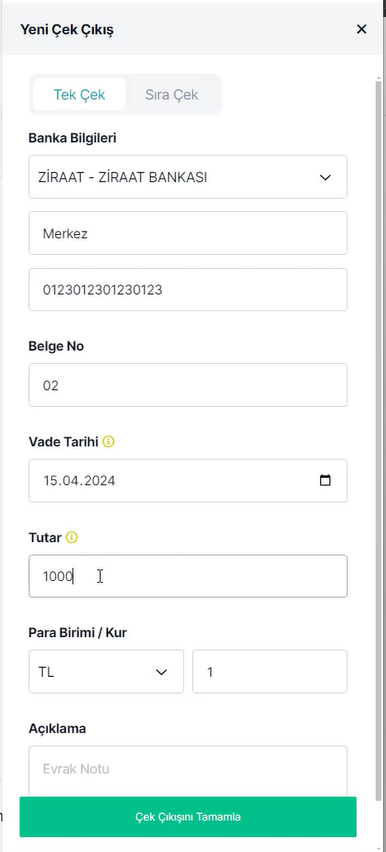Open the Ziraat Bankası bank dropdown
Screen dimensions: 386x852
click(x=188, y=177)
